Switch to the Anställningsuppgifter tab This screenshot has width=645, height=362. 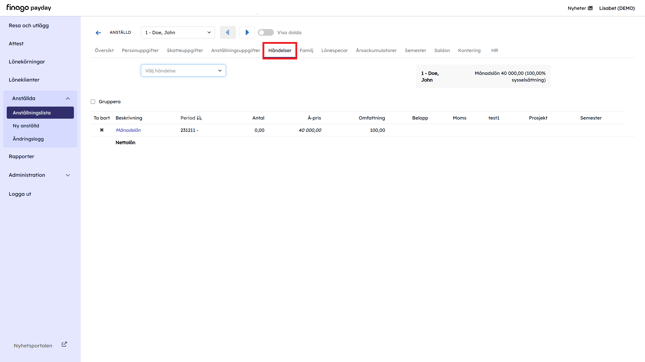pos(235,51)
